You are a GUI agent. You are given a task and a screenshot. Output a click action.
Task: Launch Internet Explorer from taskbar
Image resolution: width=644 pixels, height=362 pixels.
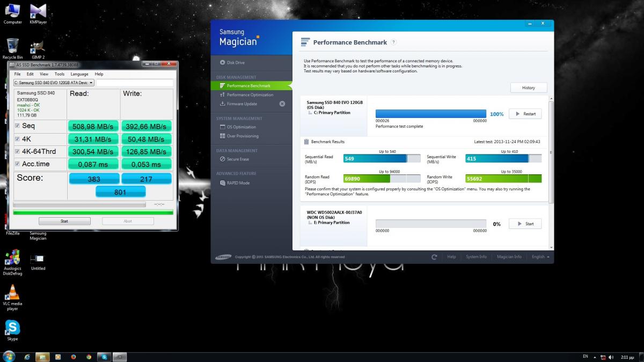(27, 357)
